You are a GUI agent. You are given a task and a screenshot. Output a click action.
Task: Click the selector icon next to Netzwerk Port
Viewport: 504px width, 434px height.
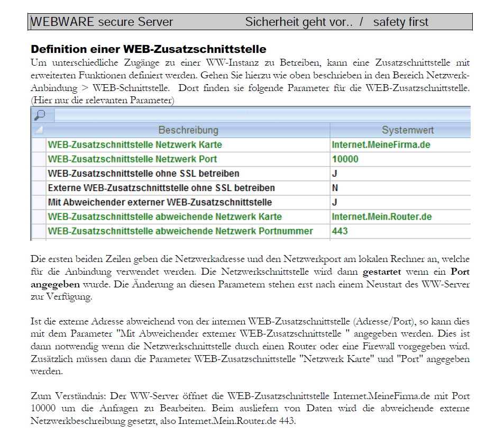39,158
